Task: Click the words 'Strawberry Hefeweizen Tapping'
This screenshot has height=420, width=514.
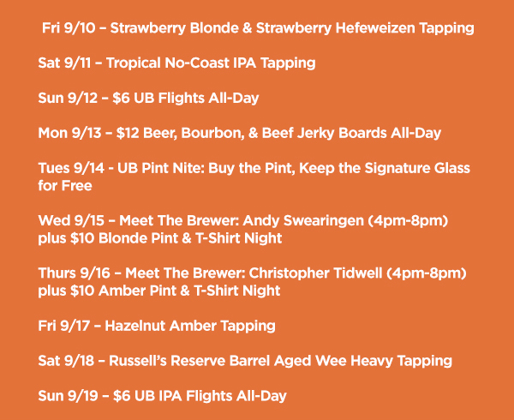Action: click(x=365, y=28)
